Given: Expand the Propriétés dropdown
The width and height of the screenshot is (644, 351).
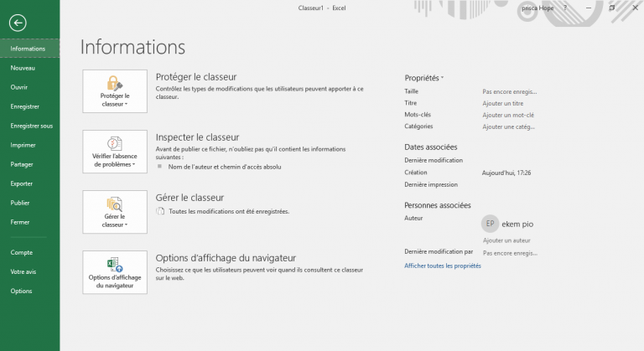Looking at the screenshot, I should coord(424,77).
